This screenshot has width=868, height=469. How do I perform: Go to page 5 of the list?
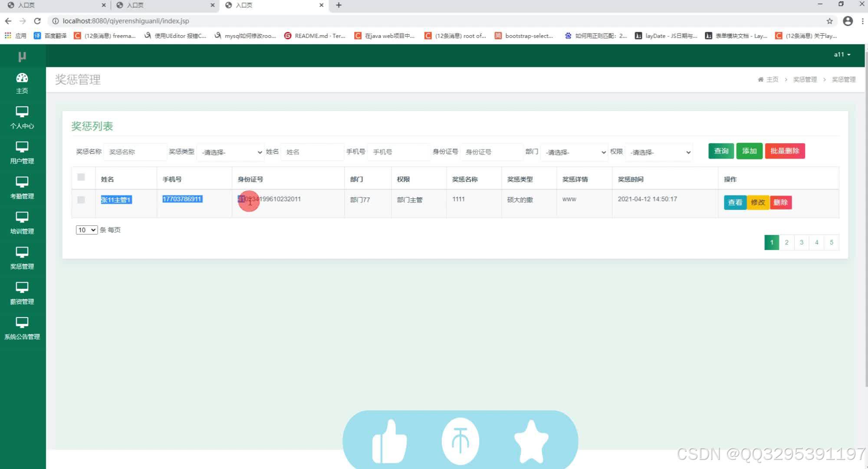[832, 242]
